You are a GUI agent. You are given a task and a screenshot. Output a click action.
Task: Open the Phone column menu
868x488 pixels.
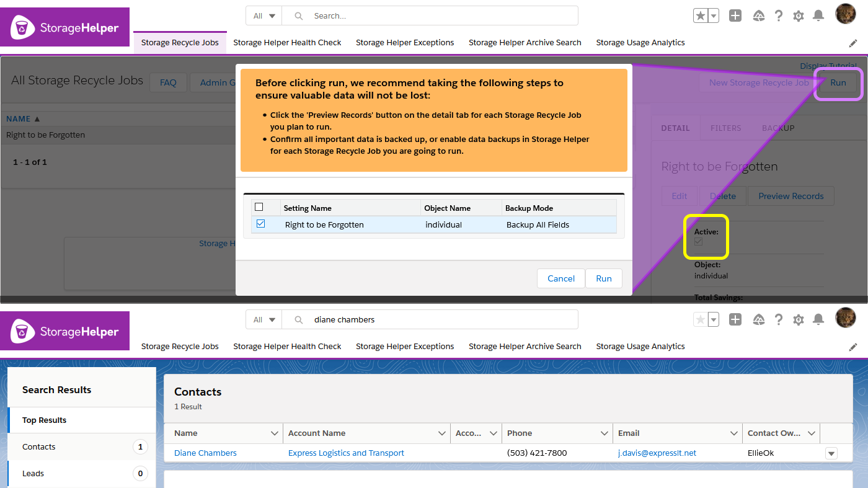tap(604, 433)
